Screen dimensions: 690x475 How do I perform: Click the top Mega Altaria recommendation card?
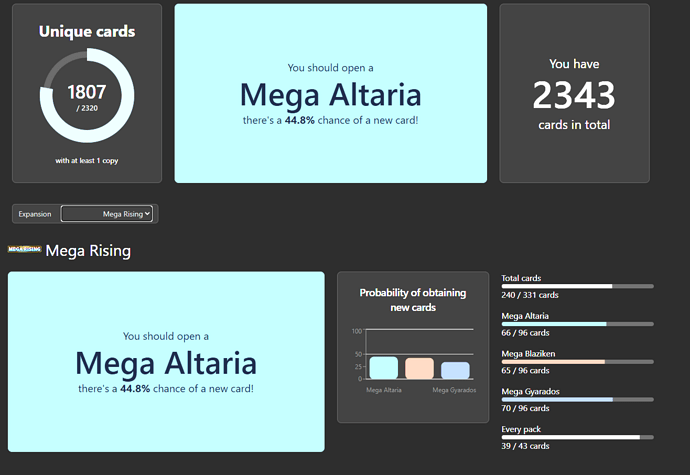click(x=330, y=93)
